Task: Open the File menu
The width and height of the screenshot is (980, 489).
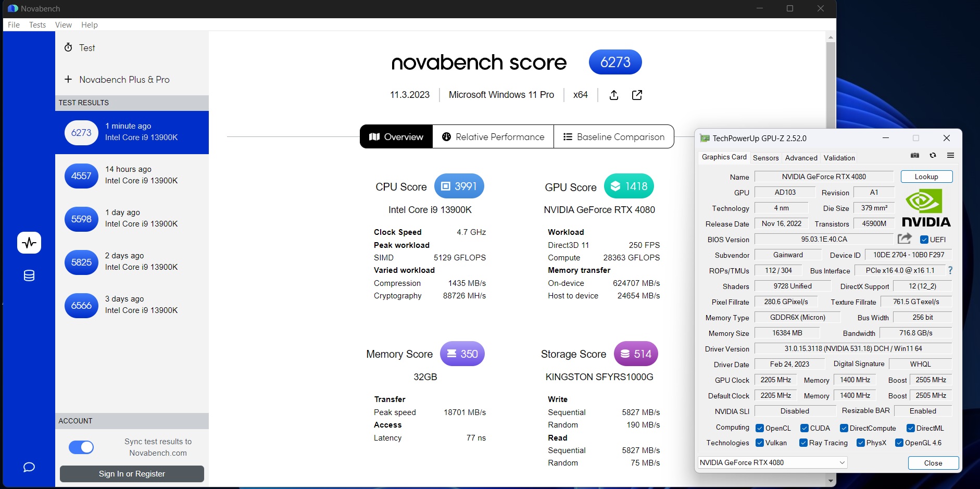Action: (14, 24)
